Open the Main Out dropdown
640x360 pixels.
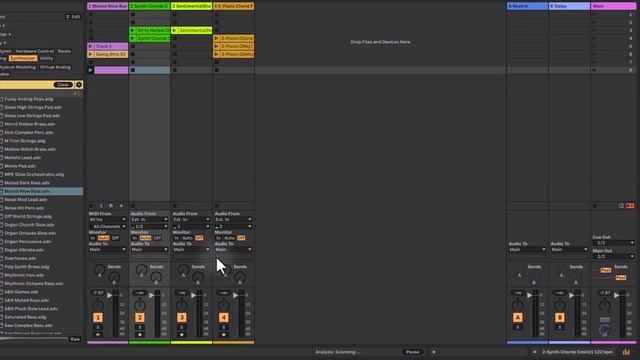pyautogui.click(x=613, y=256)
